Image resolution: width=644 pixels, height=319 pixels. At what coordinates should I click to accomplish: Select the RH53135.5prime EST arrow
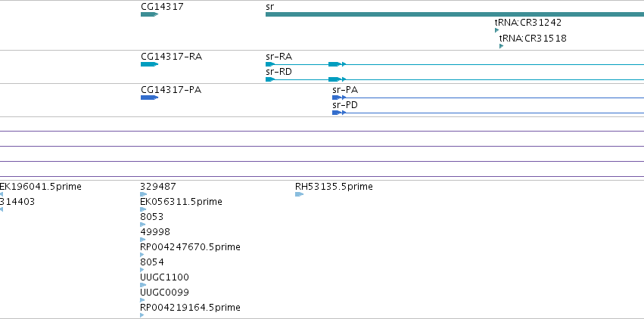(x=300, y=194)
